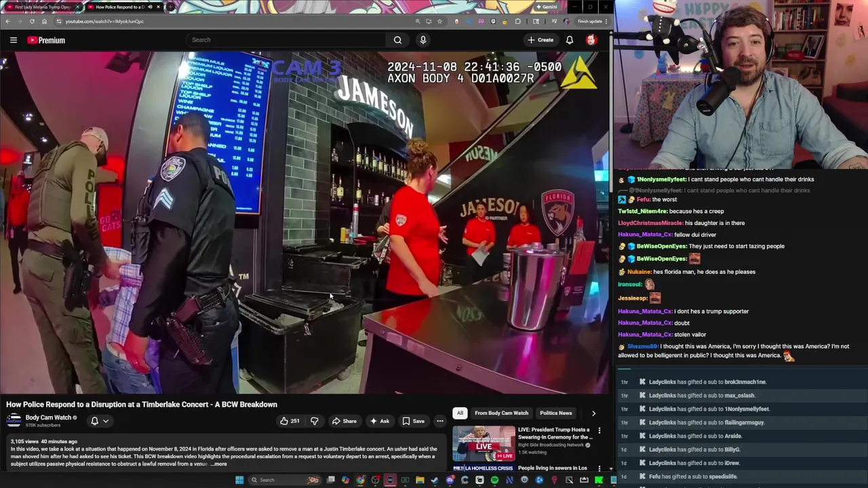Click the browser address bar URL
Screen dimensions: 868x488
104,21
